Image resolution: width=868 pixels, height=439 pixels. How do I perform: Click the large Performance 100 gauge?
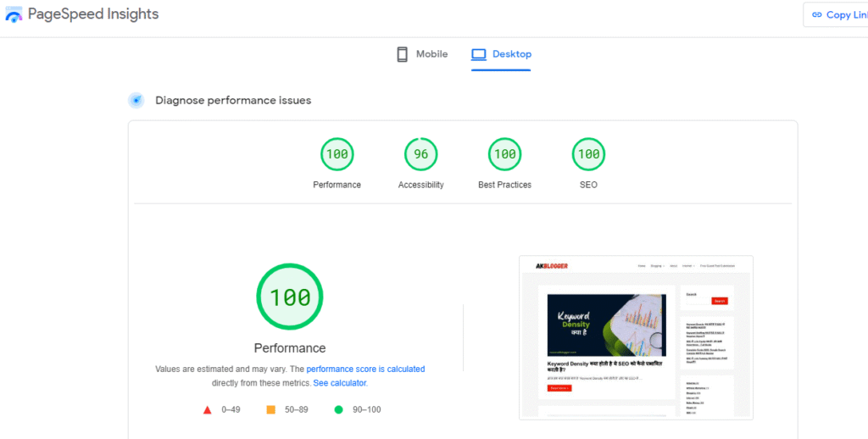(290, 297)
